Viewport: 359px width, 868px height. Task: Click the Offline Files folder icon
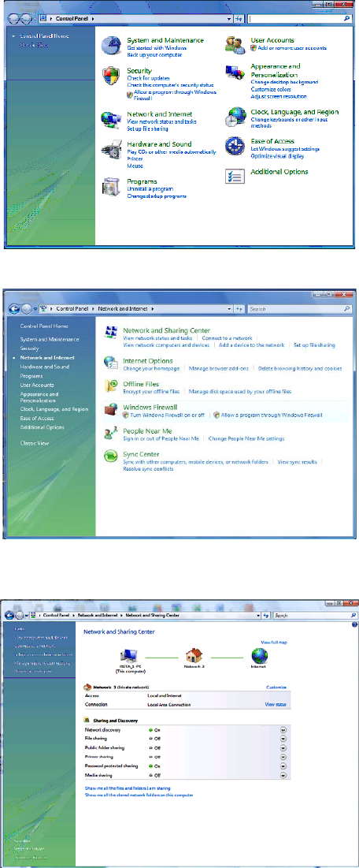pos(111,386)
